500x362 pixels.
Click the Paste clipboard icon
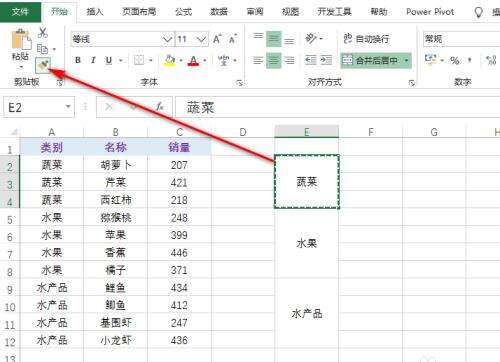(21, 39)
